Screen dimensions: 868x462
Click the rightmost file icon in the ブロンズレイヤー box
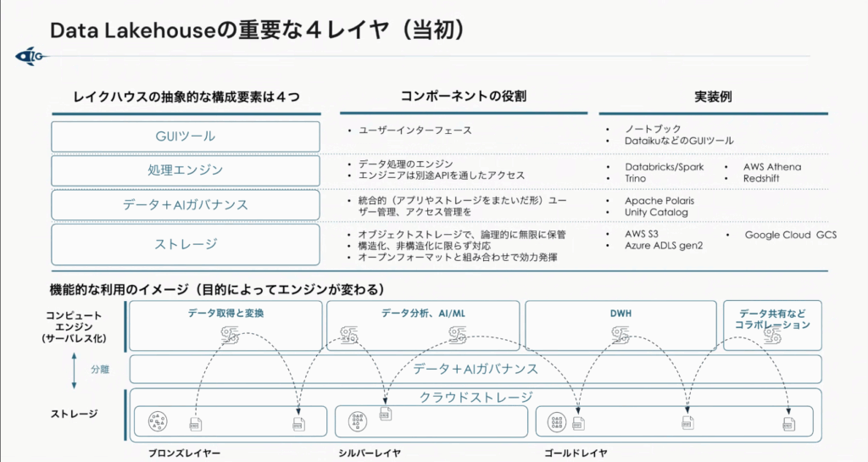pos(299,425)
